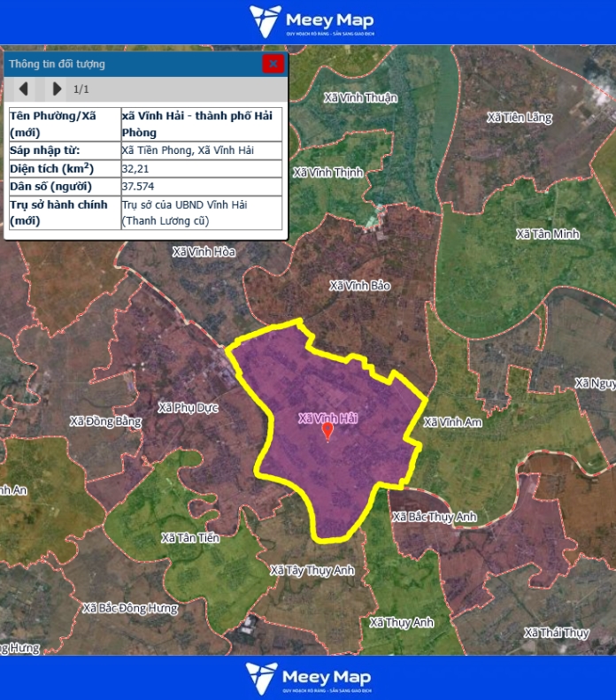Select Xã Đồng Bằng on the map
616x700 pixels.
tap(105, 421)
